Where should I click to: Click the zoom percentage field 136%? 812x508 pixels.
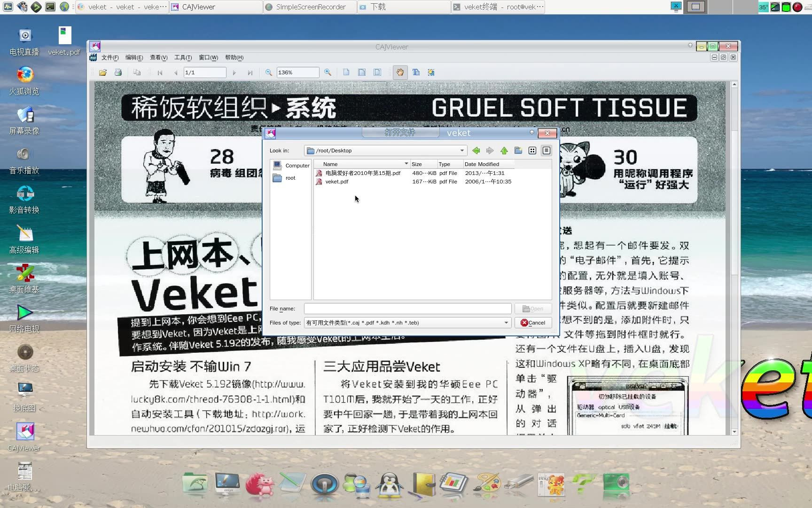click(297, 72)
